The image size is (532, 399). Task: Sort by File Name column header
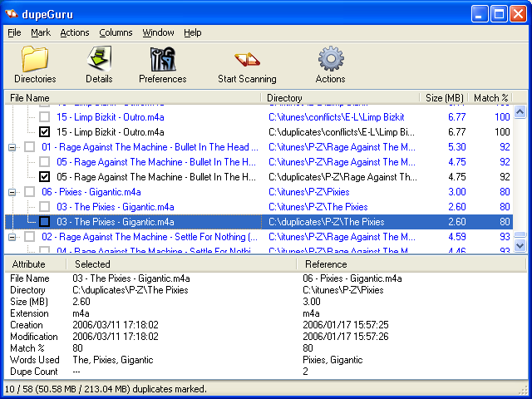(x=133, y=98)
